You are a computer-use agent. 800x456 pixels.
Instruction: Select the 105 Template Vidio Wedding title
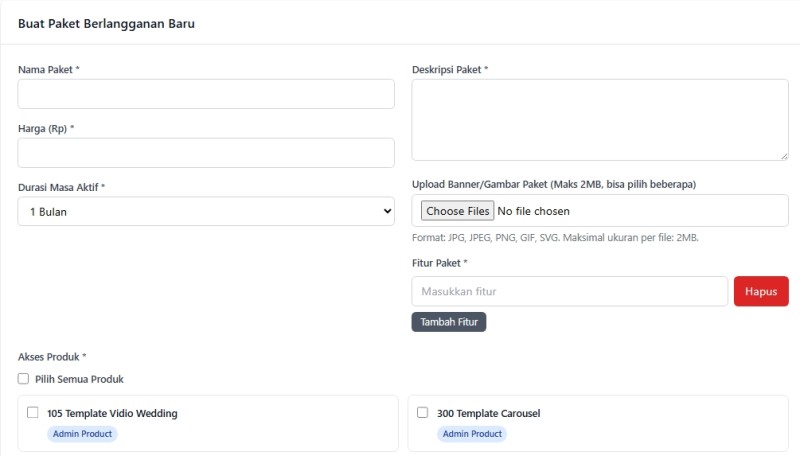[x=112, y=413]
